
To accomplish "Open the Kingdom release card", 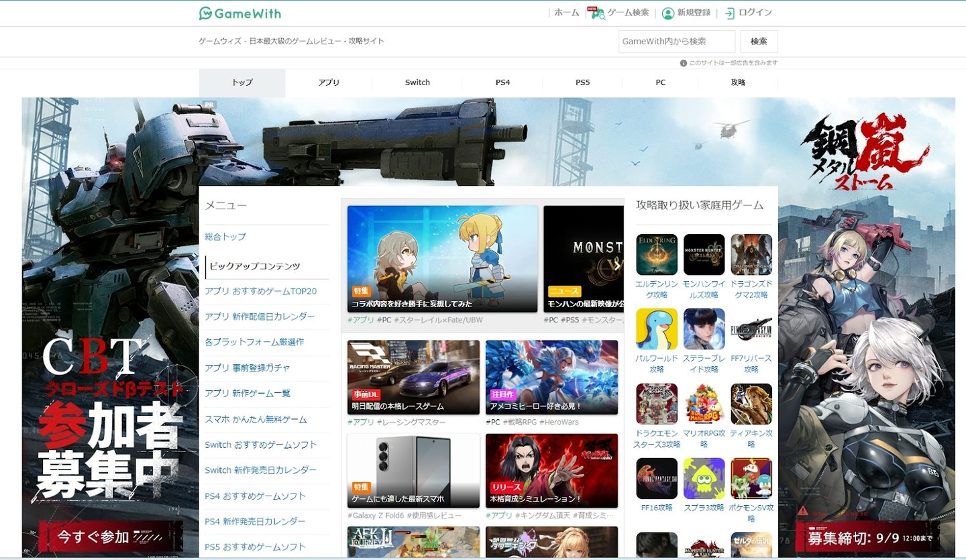I will click(551, 470).
